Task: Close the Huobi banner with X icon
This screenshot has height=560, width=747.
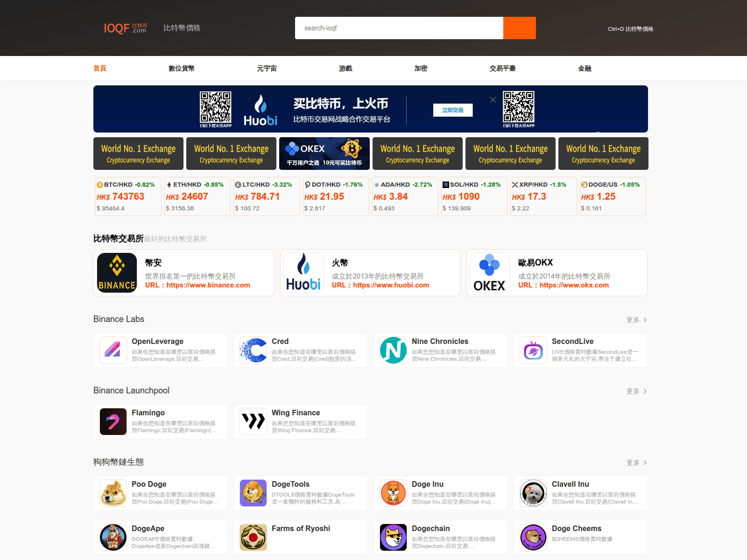Action: click(493, 99)
